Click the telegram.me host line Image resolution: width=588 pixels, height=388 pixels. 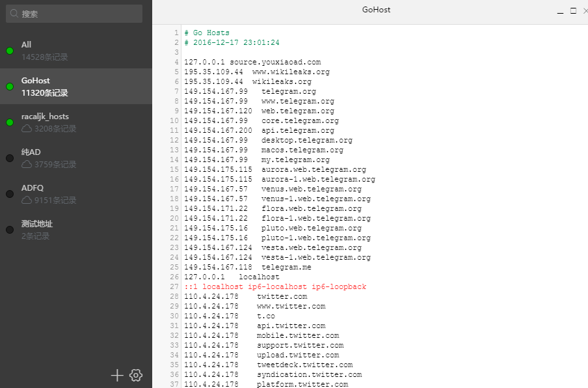point(248,267)
